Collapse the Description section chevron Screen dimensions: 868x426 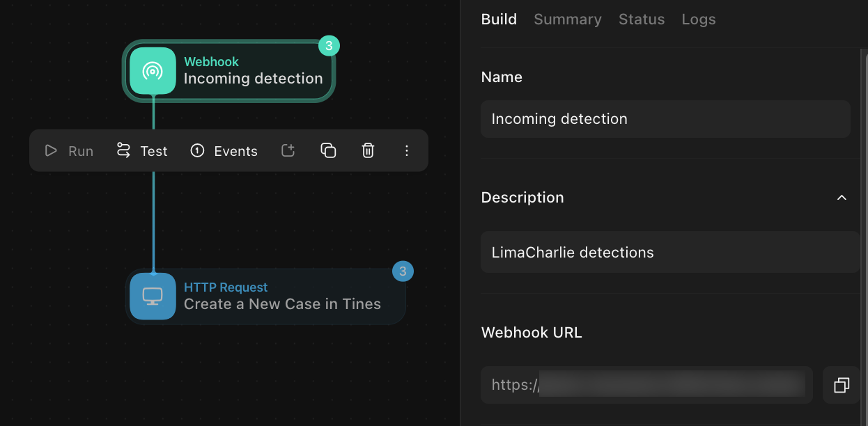842,198
